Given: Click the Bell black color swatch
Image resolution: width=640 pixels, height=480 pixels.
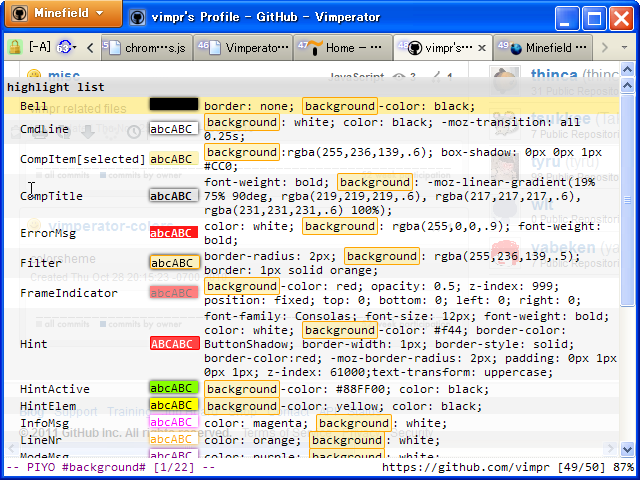Looking at the screenshot, I should pos(174,104).
